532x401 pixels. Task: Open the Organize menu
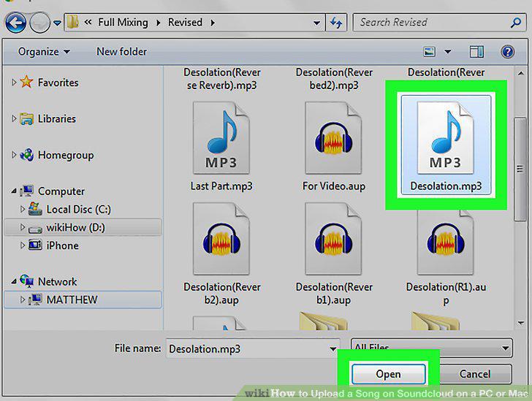pyautogui.click(x=44, y=52)
